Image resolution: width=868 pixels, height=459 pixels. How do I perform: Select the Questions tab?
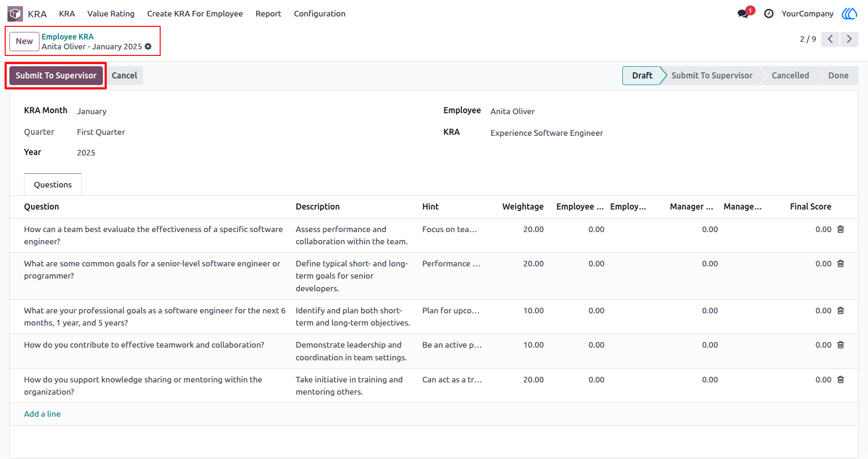tap(53, 185)
